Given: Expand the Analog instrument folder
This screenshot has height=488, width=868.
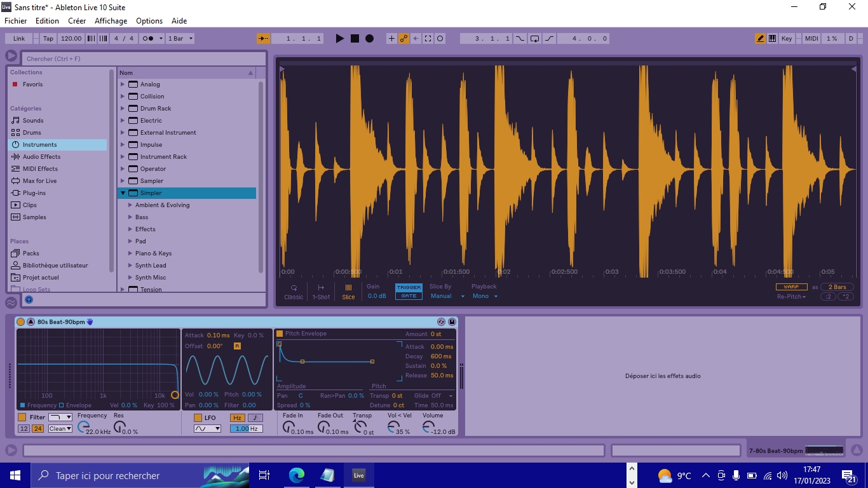Looking at the screenshot, I should click(123, 85).
